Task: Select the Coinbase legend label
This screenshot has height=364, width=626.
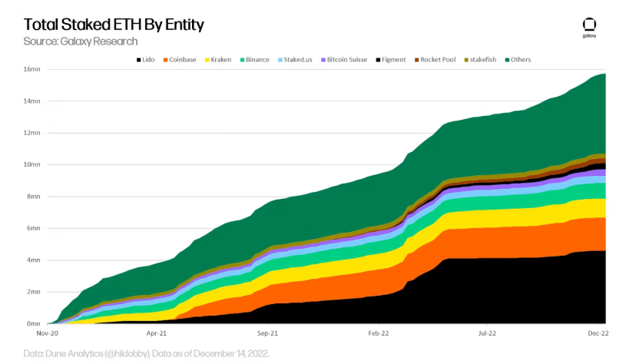Action: pos(183,59)
